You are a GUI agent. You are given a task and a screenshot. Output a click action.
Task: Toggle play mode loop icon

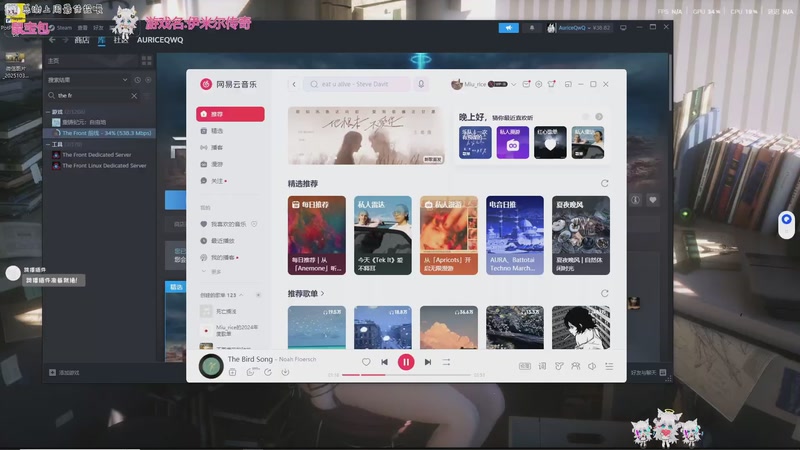tap(446, 362)
